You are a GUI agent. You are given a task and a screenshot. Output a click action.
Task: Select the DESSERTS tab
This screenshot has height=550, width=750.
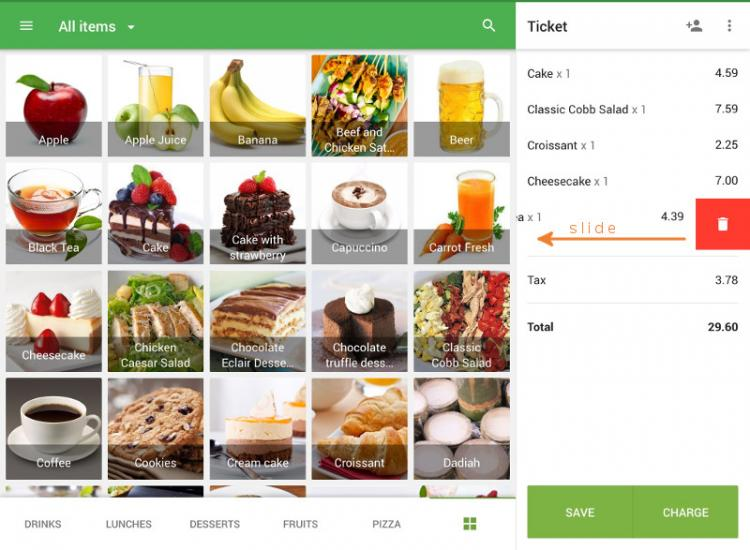click(x=215, y=524)
